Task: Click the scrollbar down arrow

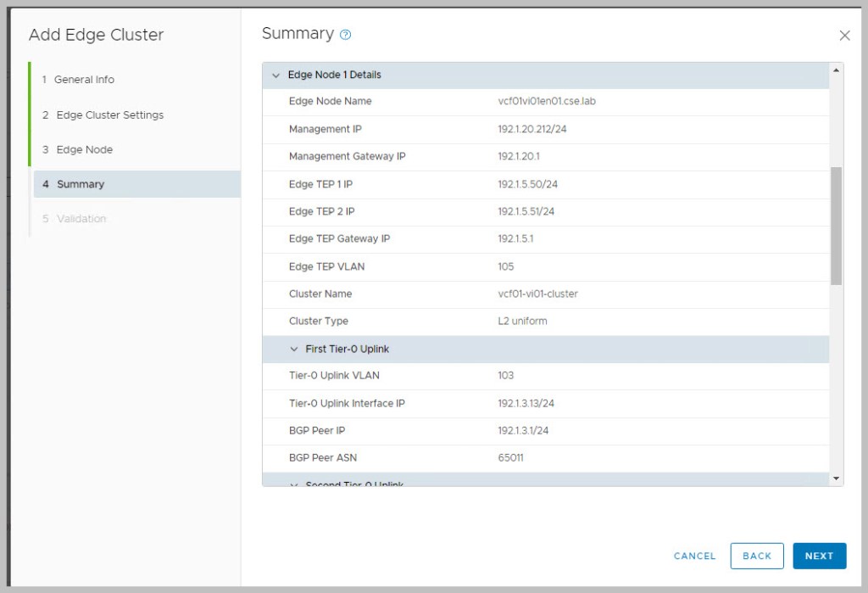Action: click(837, 478)
